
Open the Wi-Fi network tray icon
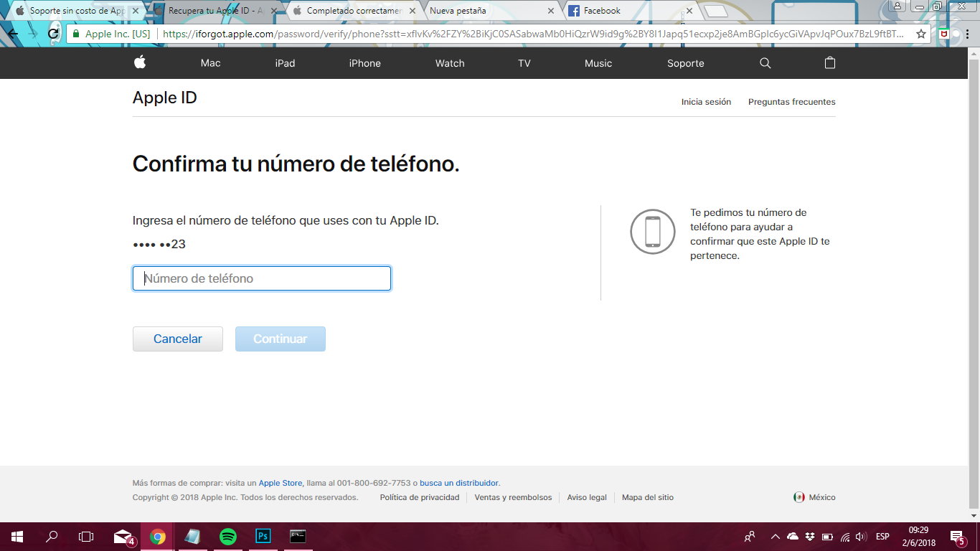point(845,537)
